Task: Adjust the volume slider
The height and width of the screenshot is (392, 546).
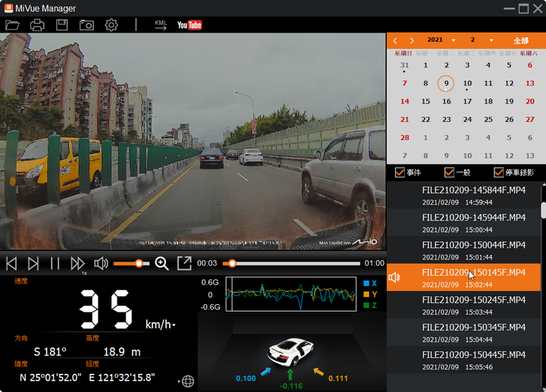Action: [131, 264]
